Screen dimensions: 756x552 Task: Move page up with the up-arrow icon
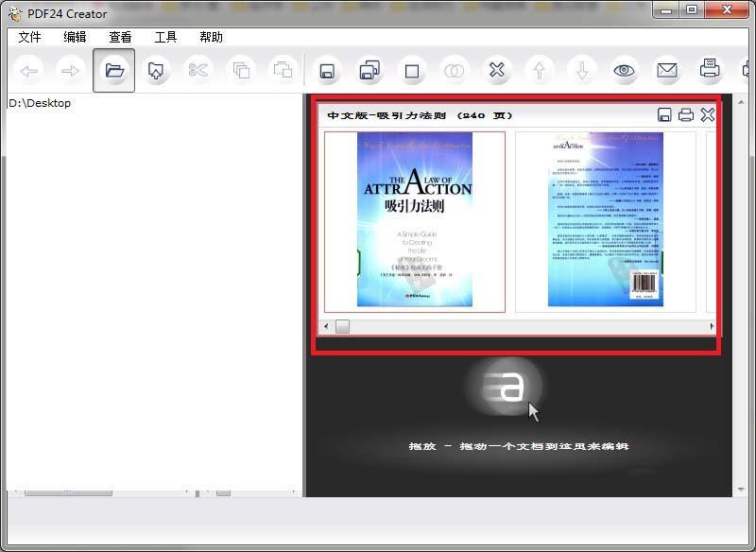540,71
